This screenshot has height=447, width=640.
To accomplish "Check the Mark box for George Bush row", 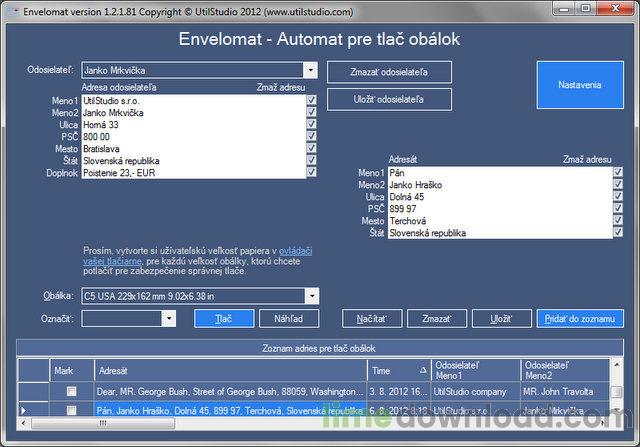I will tap(71, 391).
